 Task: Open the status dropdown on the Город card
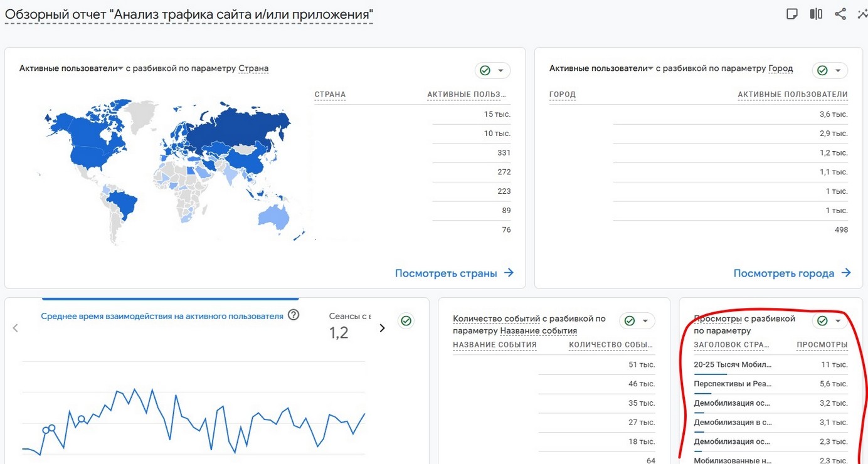click(x=829, y=70)
